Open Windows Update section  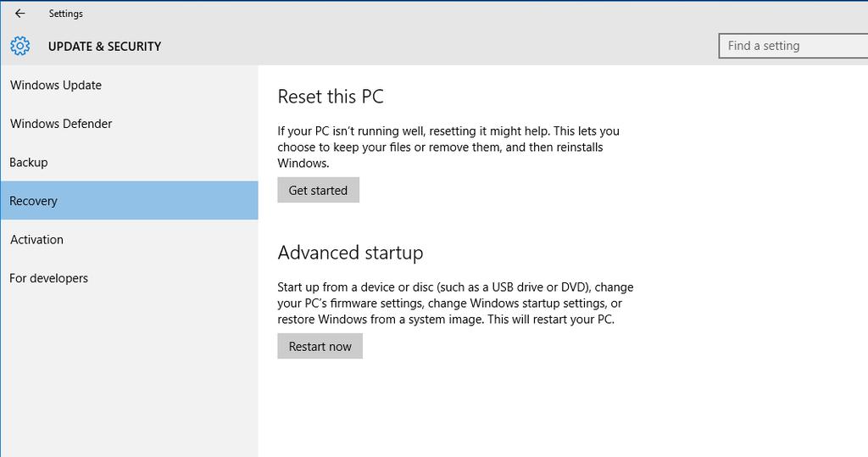[x=130, y=85]
